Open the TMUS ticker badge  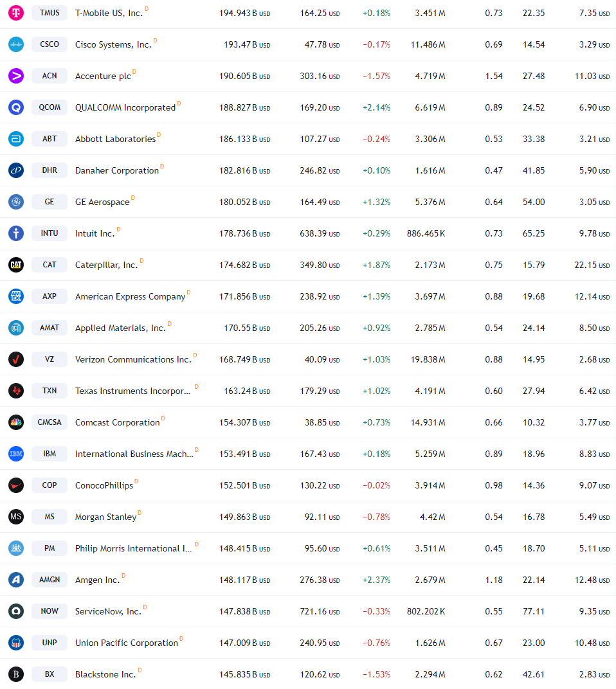point(50,13)
